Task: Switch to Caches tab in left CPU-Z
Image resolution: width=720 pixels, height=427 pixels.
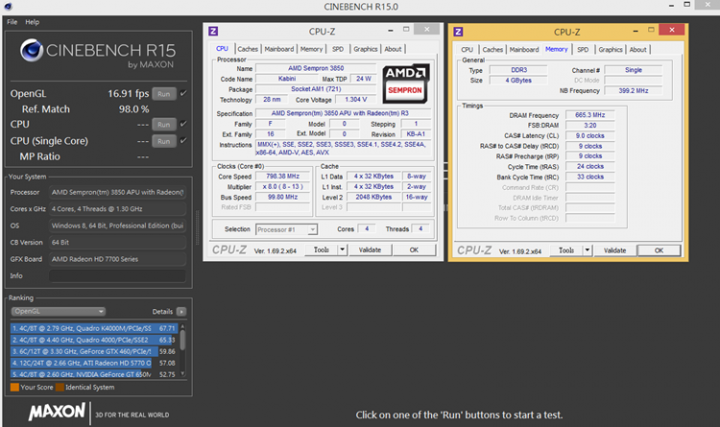Action: [x=248, y=49]
